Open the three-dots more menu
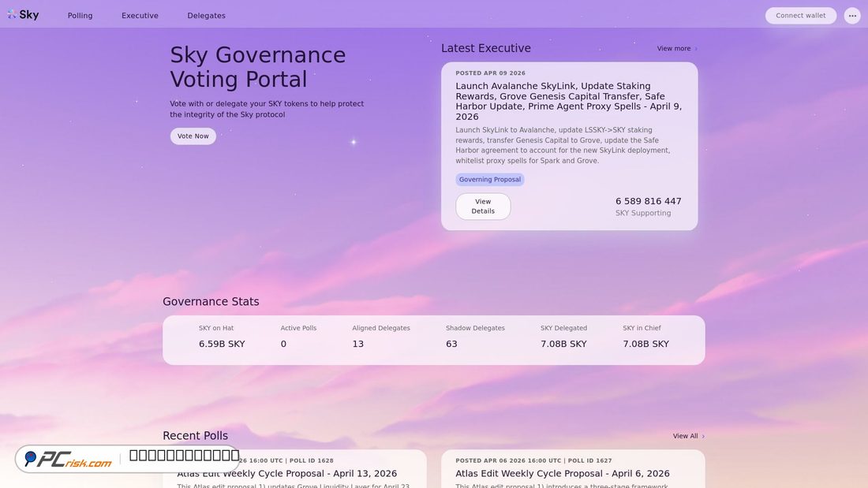 tap(852, 16)
